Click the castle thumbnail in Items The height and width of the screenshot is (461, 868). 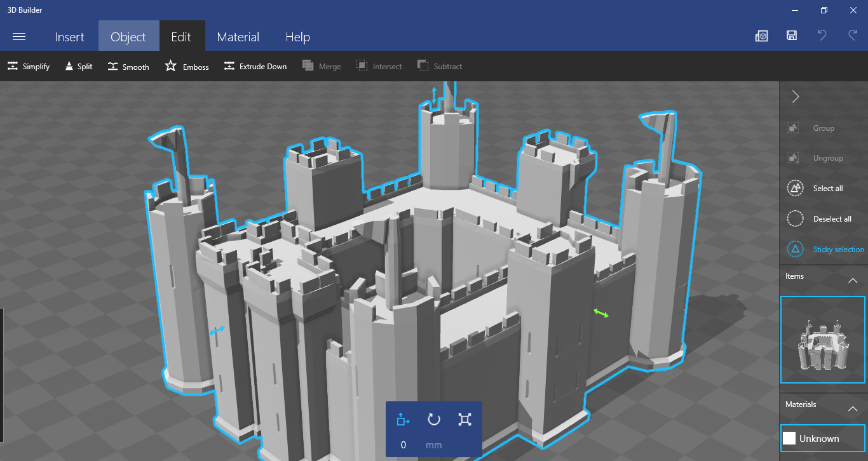(x=822, y=340)
